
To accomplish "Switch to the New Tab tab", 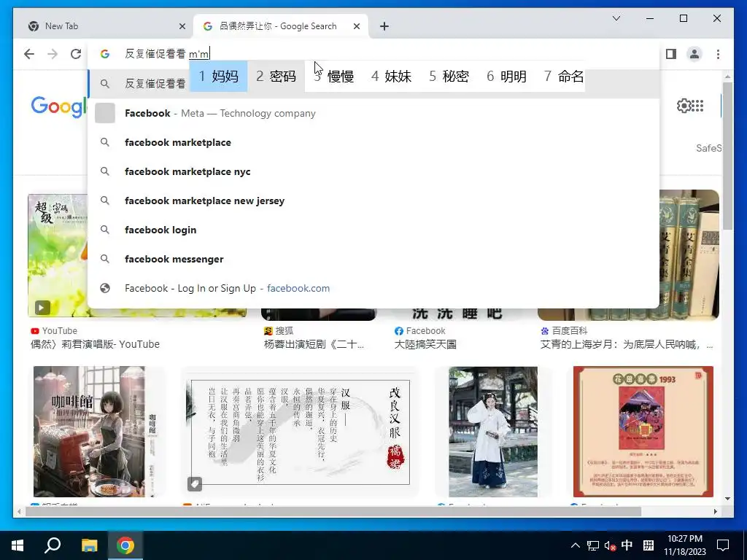I will (x=103, y=26).
